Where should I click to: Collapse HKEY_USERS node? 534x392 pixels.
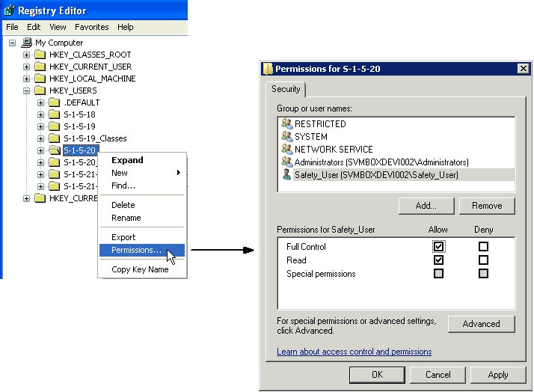click(26, 91)
